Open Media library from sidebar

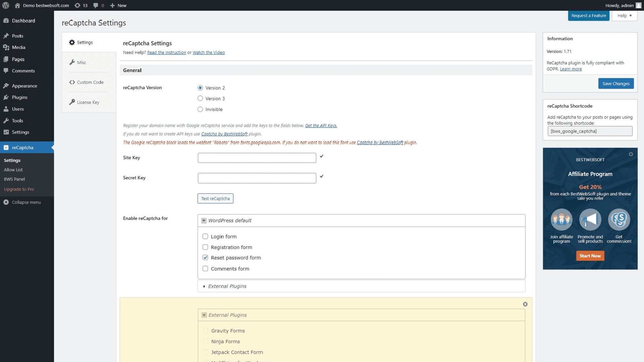point(18,47)
